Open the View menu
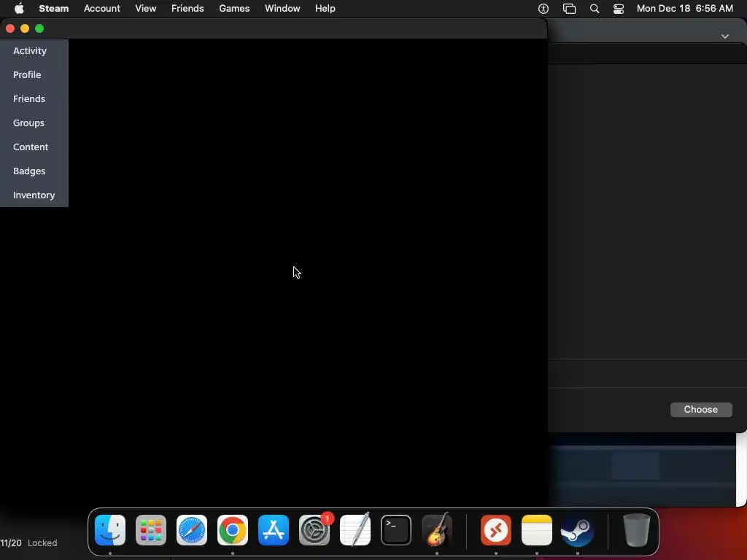Image resolution: width=747 pixels, height=560 pixels. pos(146,9)
